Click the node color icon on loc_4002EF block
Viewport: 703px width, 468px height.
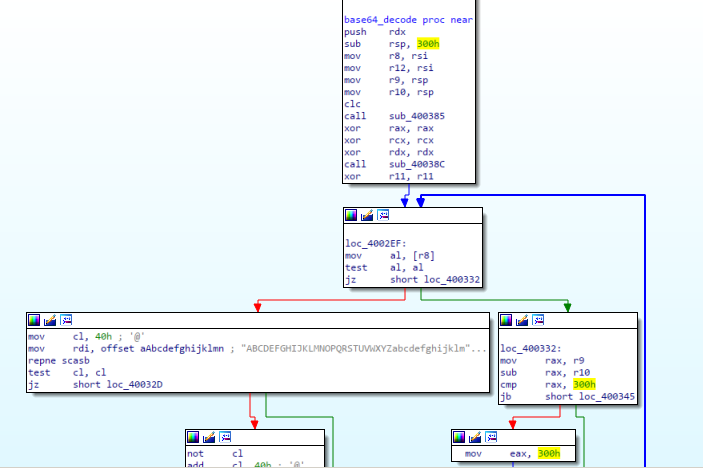click(x=351, y=215)
